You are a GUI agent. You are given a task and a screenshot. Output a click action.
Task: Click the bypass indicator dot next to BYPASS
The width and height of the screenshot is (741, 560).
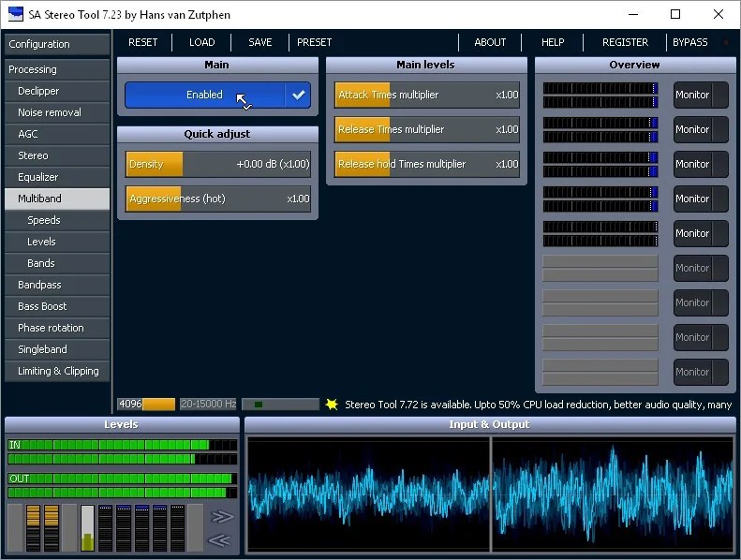[x=726, y=42]
